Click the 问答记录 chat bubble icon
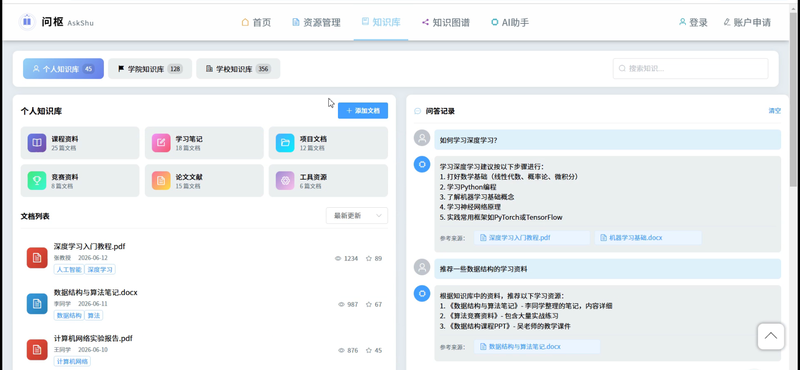This screenshot has height=370, width=800. click(417, 111)
